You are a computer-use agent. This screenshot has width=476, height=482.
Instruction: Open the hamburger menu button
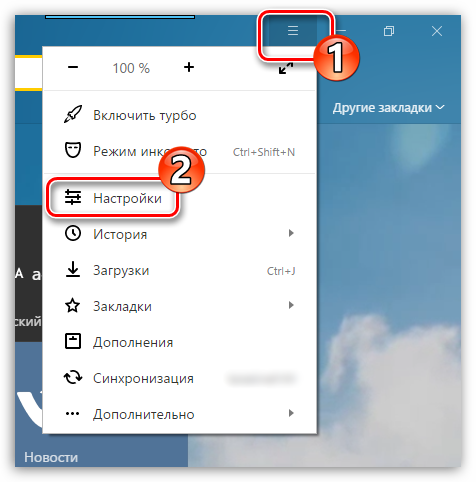pos(293,31)
